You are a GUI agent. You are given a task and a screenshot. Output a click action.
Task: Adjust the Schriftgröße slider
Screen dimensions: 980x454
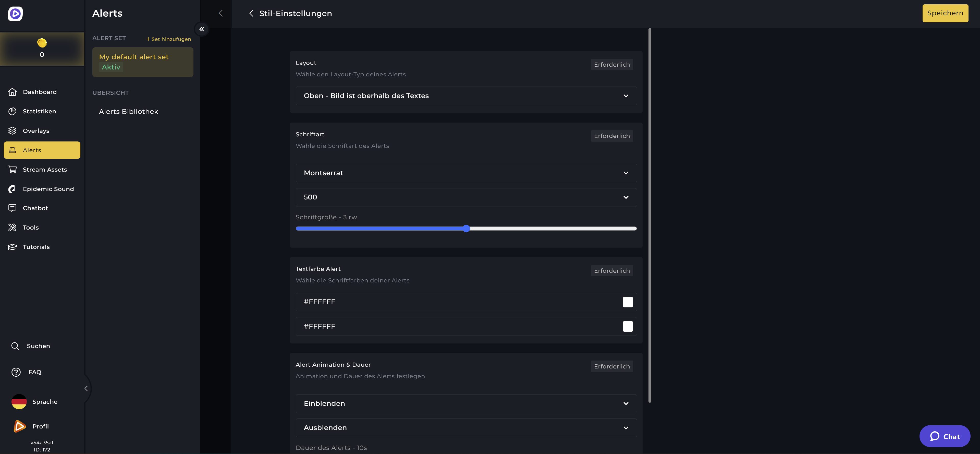(467, 228)
